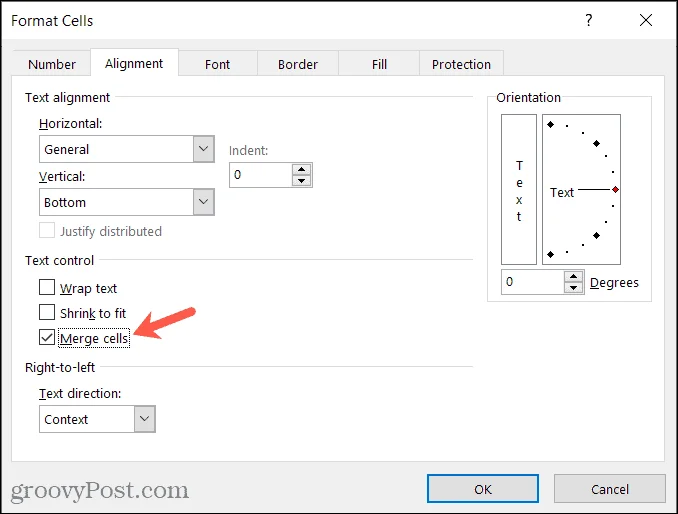678x514 pixels.
Task: Enable the Shrink to fit checkbox
Action: pos(47,312)
